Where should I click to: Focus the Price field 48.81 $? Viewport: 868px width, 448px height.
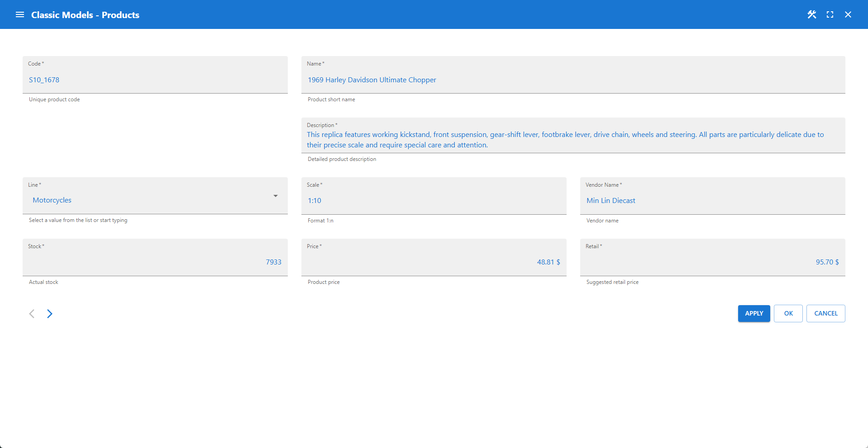(x=434, y=262)
